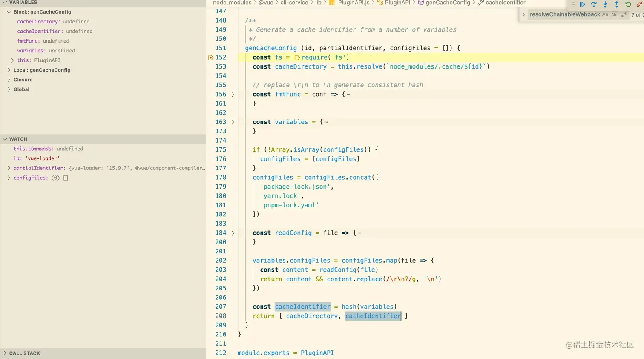Screen dimensions: 644x359
Task: Expand the Local: genCacheConfig scope
Action: [9, 70]
